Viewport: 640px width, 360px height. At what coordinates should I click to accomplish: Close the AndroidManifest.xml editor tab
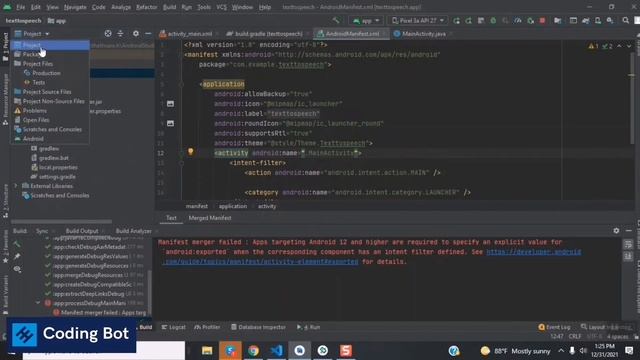click(385, 34)
